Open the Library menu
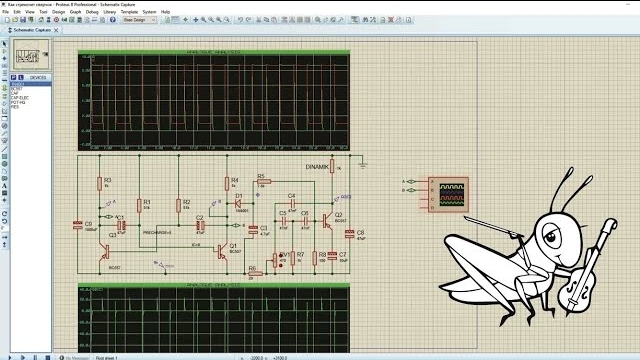Screen dimensions: 640x360 (x=109, y=12)
